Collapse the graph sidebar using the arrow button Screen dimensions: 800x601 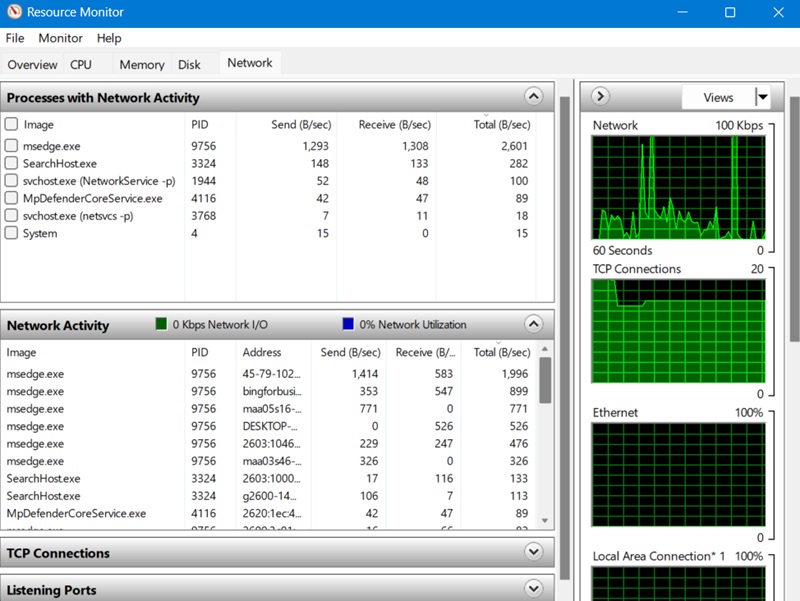[x=598, y=96]
